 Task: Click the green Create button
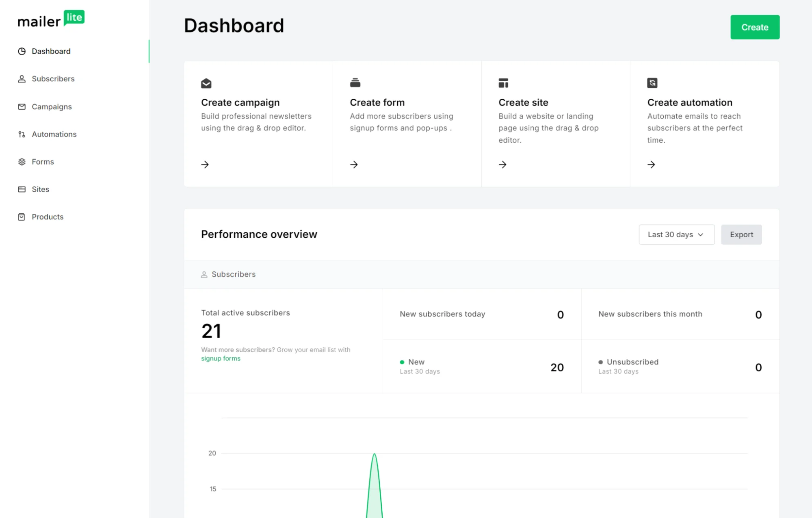pos(755,27)
